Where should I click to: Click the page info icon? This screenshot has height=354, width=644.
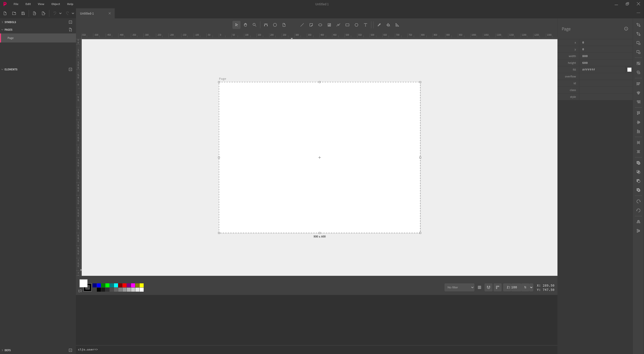[x=626, y=29]
